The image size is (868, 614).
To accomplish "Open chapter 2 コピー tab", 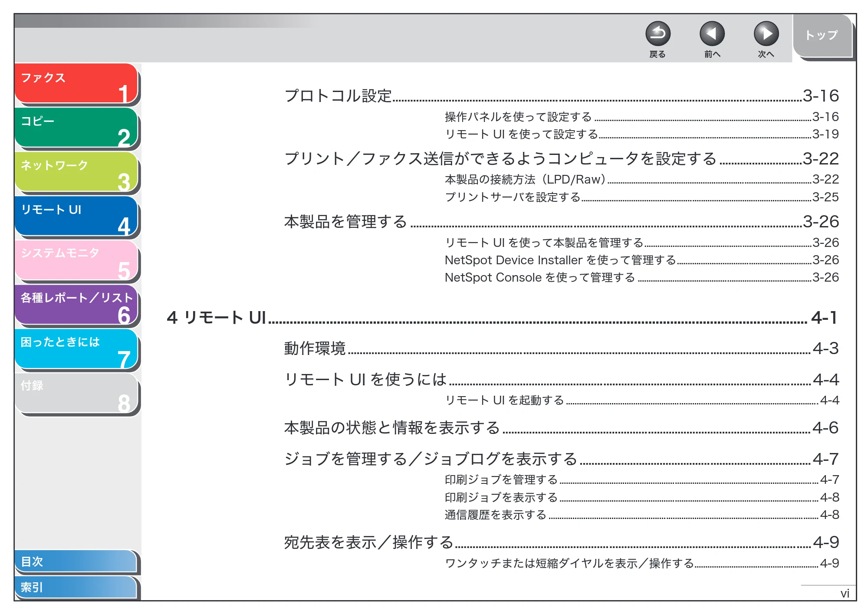I will (x=76, y=128).
